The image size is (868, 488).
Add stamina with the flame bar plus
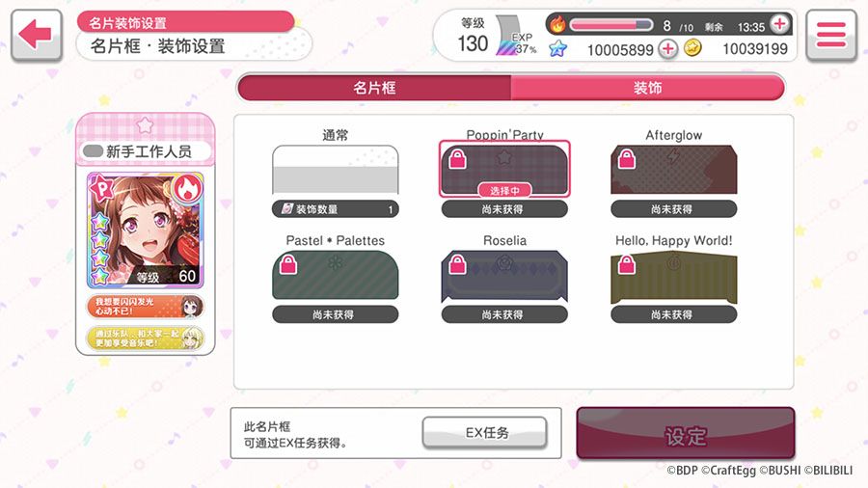(x=779, y=24)
